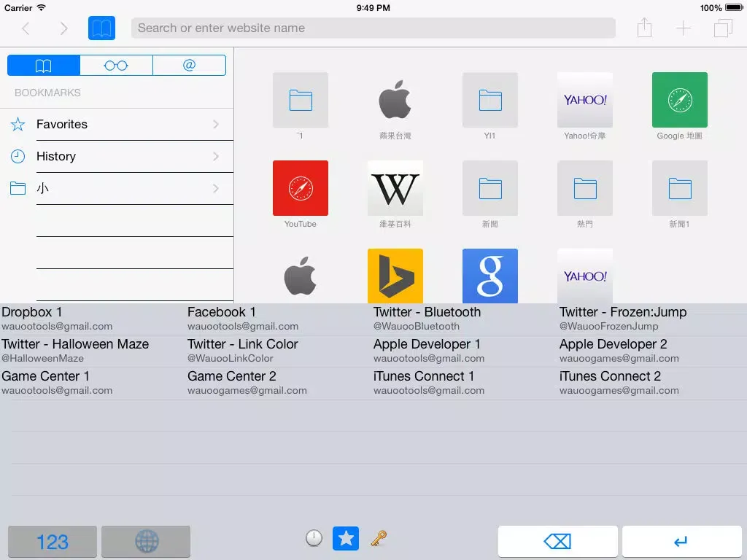Select the Apple Developer 2 entry
The width and height of the screenshot is (747, 560).
[652, 351]
